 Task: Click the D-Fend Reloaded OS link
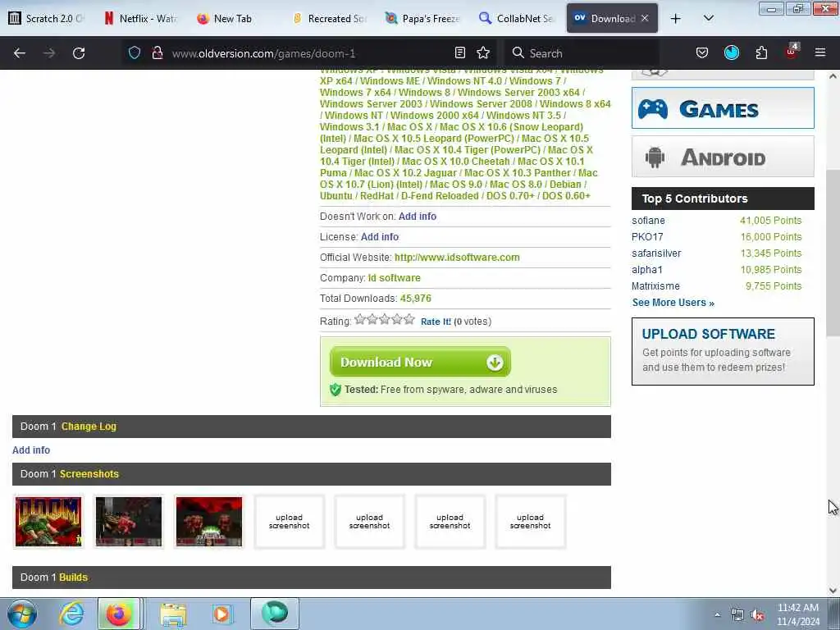click(440, 196)
